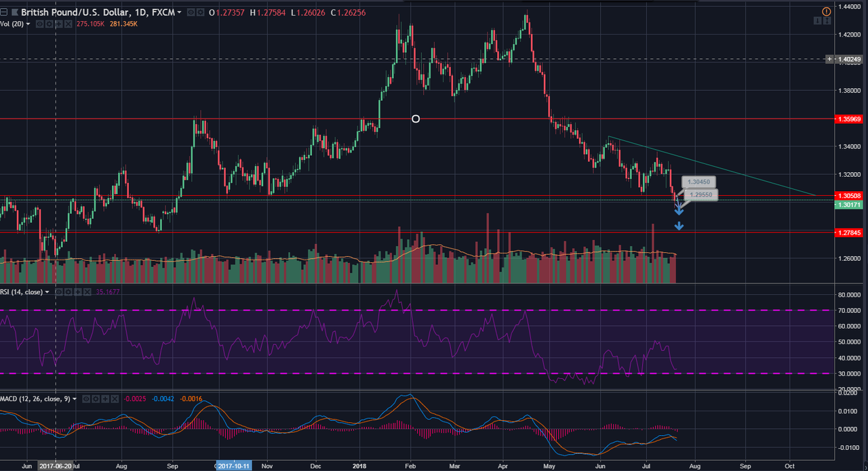Select the 1.30508 red price label
Image resolution: width=868 pixels, height=471 pixels.
tap(849, 197)
